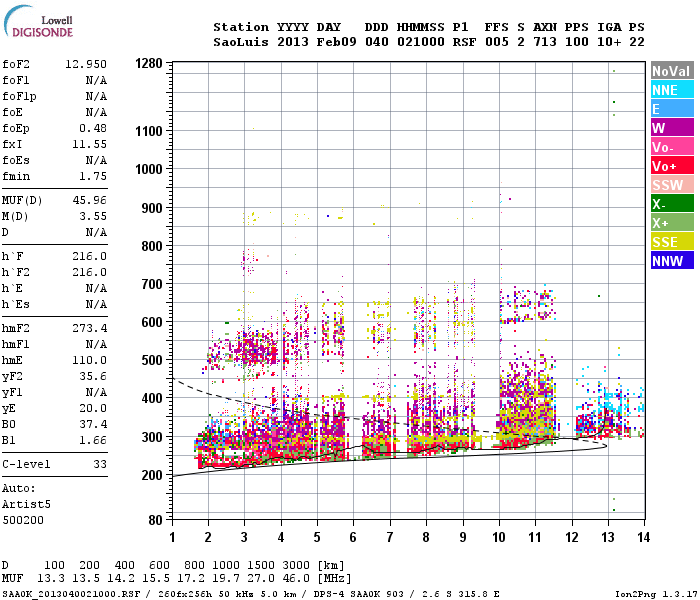Click the 1000 km height axis label
This screenshot has height=600, width=700.
tap(149, 169)
